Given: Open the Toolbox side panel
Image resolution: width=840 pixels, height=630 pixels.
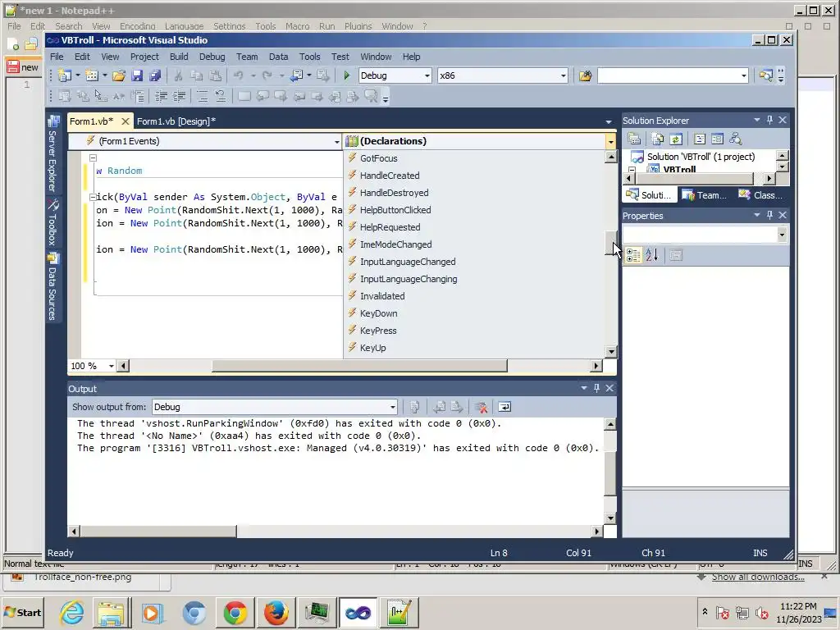Looking at the screenshot, I should pyautogui.click(x=53, y=223).
